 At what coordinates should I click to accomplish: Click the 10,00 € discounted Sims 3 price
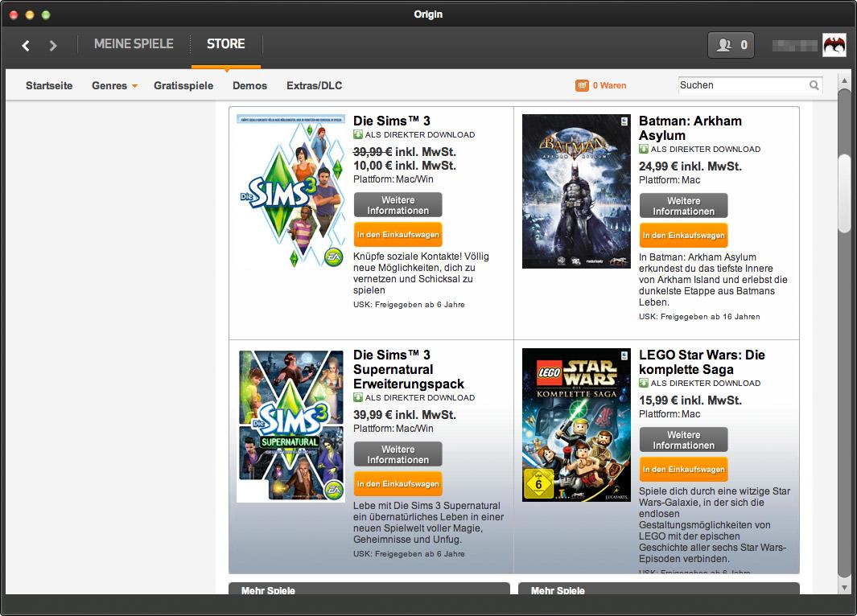point(405,166)
